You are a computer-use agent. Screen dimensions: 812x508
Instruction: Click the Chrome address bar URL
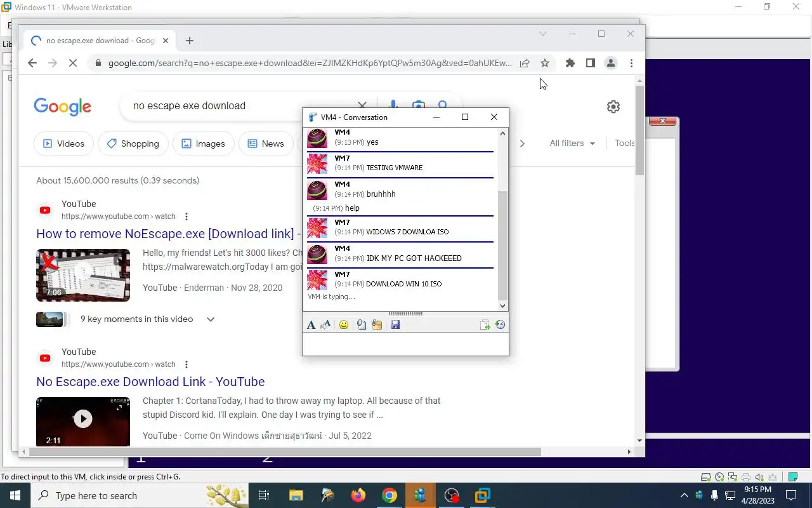(310, 63)
